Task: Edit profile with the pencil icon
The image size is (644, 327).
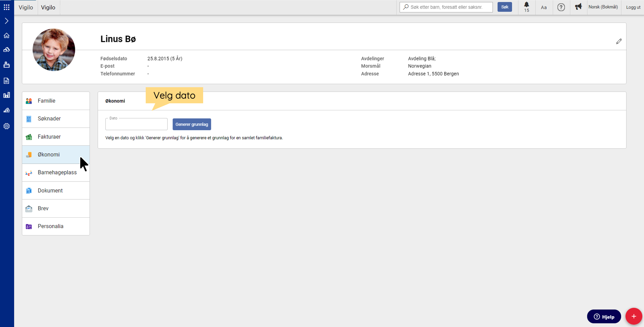Action: click(x=618, y=41)
